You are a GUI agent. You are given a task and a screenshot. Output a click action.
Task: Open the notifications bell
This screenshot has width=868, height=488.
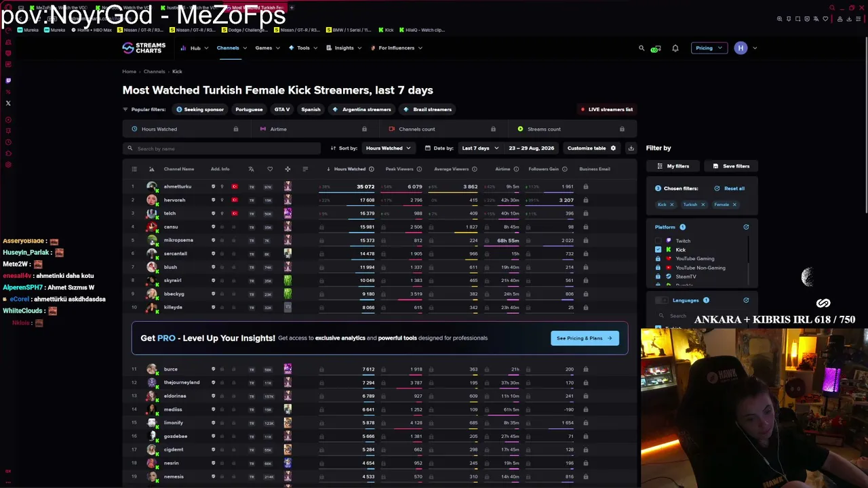coord(675,48)
